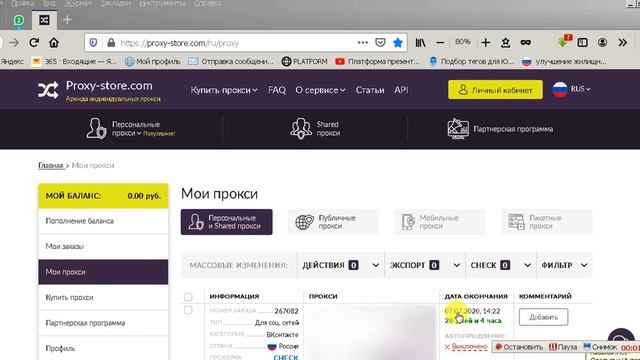Image resolution: width=640 pixels, height=360 pixels.
Task: Go to browser home page icon
Action: 54,42
